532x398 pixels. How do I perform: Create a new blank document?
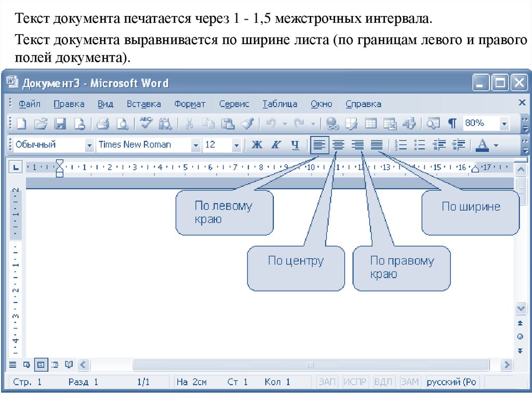(x=21, y=123)
